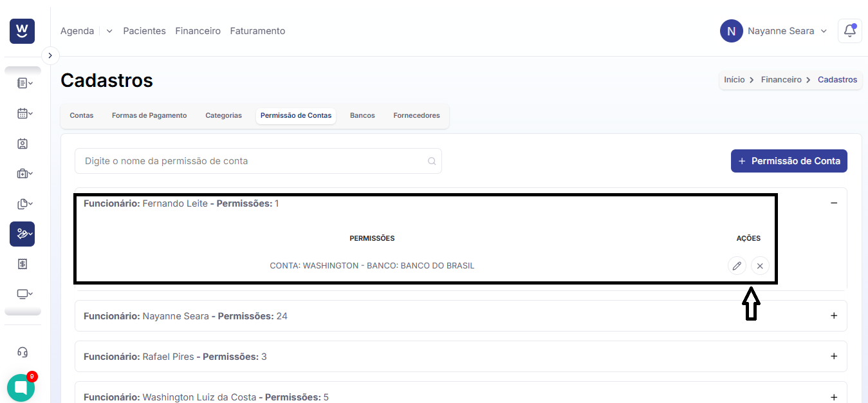Viewport: 868px width, 403px height.
Task: Open the calendar sidebar icon
Action: coord(24,113)
